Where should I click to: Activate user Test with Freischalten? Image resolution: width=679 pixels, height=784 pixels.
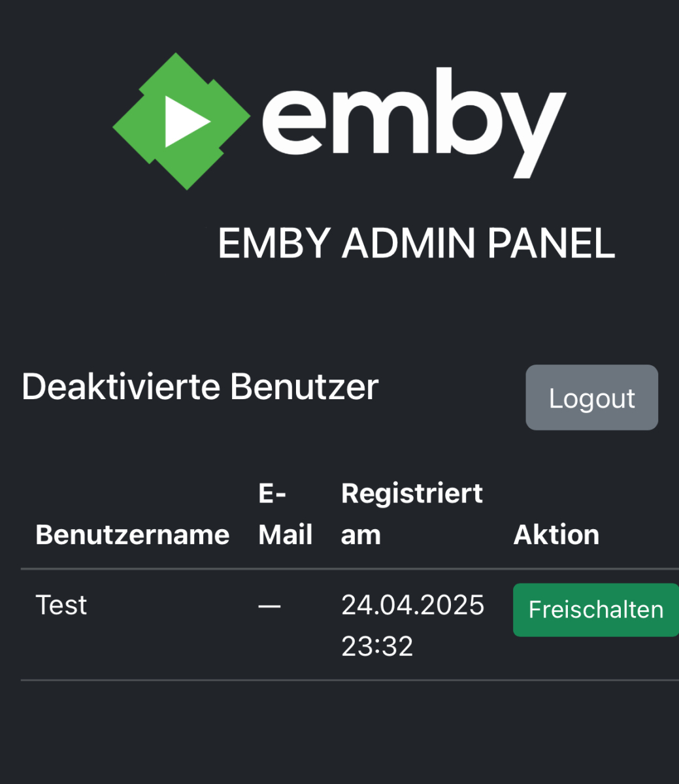596,610
